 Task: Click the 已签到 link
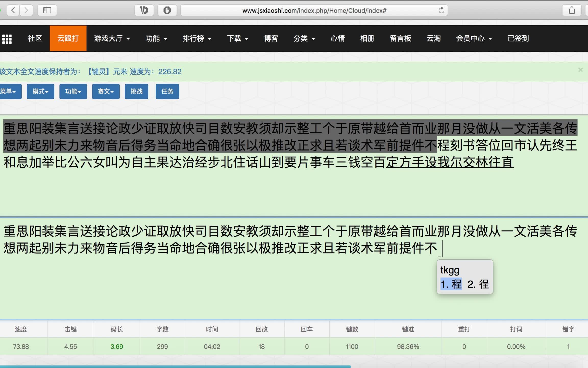click(518, 38)
